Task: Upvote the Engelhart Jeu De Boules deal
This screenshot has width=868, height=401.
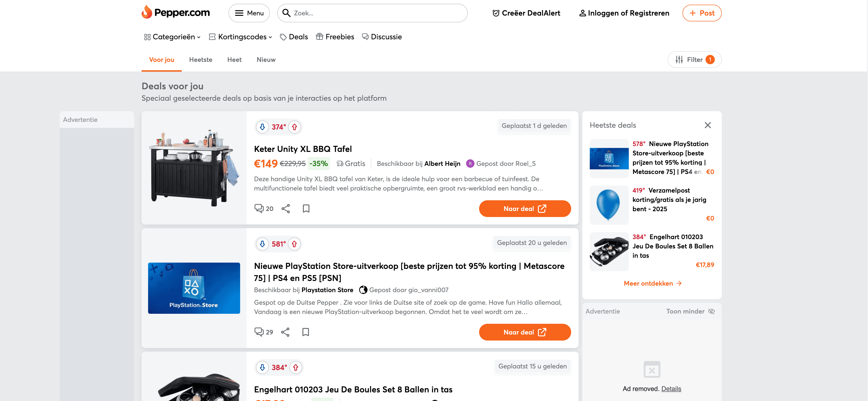Action: (295, 367)
